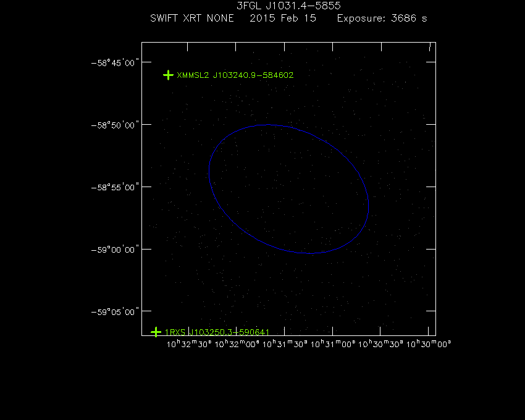Click the 1RXS J103250.3-590641 label
525x420 pixels.
pyautogui.click(x=217, y=332)
